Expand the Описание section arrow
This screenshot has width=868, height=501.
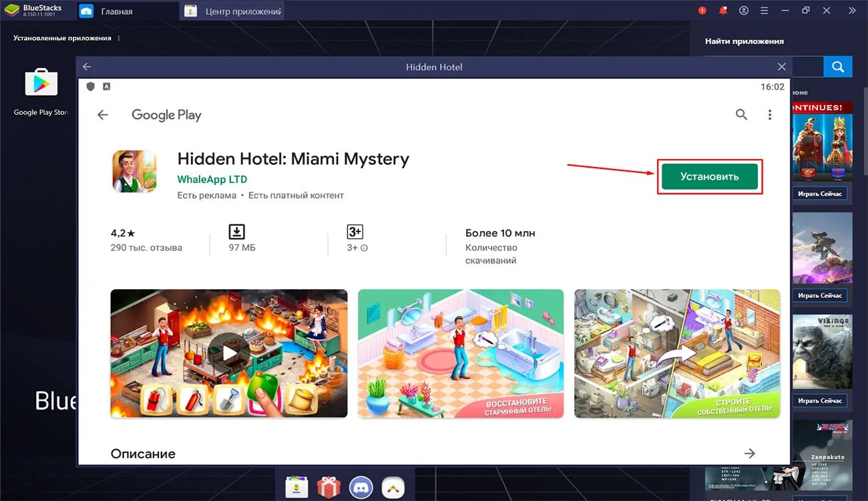tap(750, 454)
